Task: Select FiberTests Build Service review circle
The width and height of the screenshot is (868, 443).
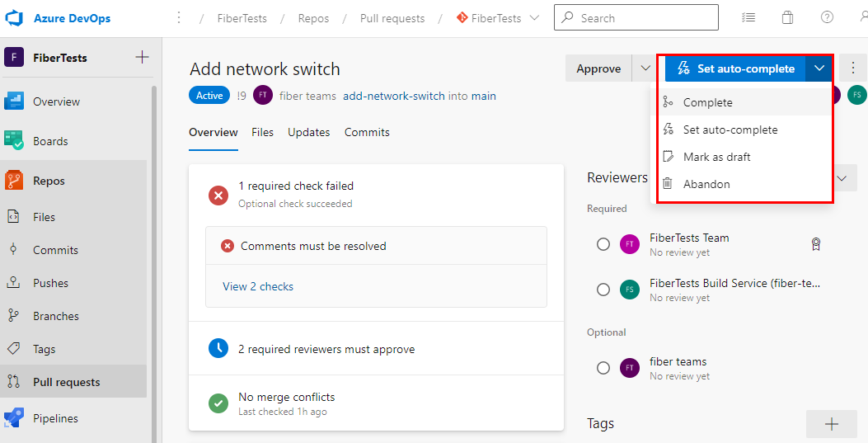Action: 603,290
